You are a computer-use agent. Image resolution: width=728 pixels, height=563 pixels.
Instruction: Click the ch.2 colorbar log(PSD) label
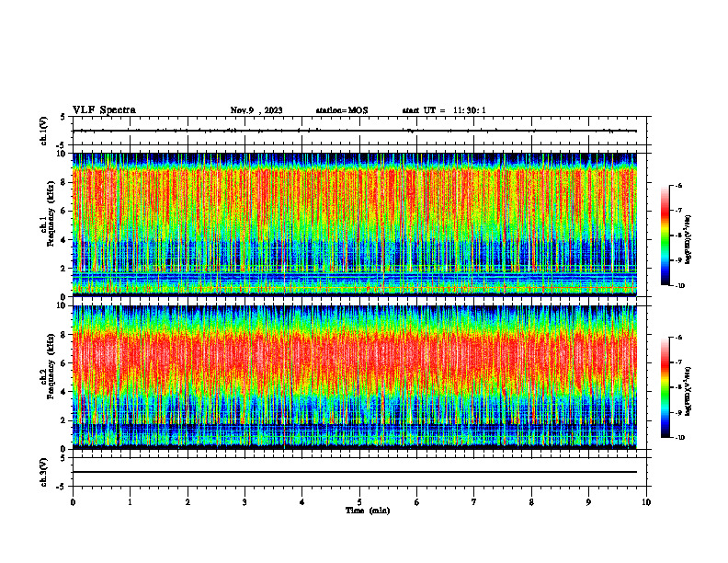click(x=688, y=391)
